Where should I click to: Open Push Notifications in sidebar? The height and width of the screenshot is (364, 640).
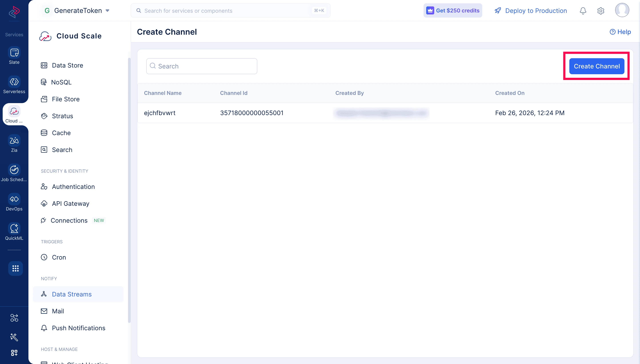78,328
